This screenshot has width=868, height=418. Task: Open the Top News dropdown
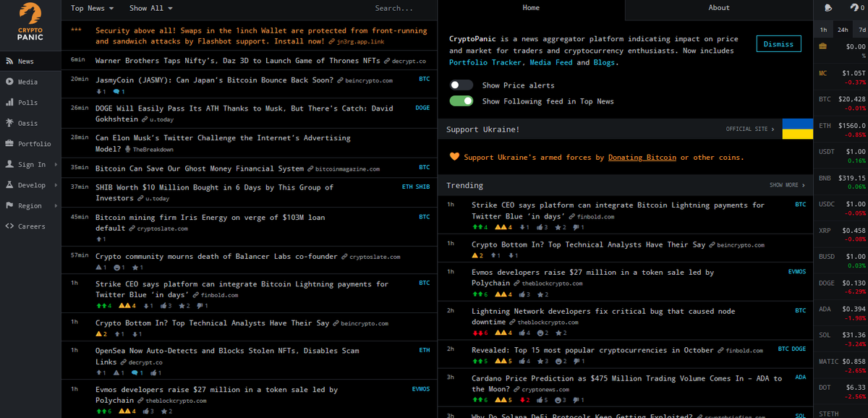pyautogui.click(x=93, y=8)
